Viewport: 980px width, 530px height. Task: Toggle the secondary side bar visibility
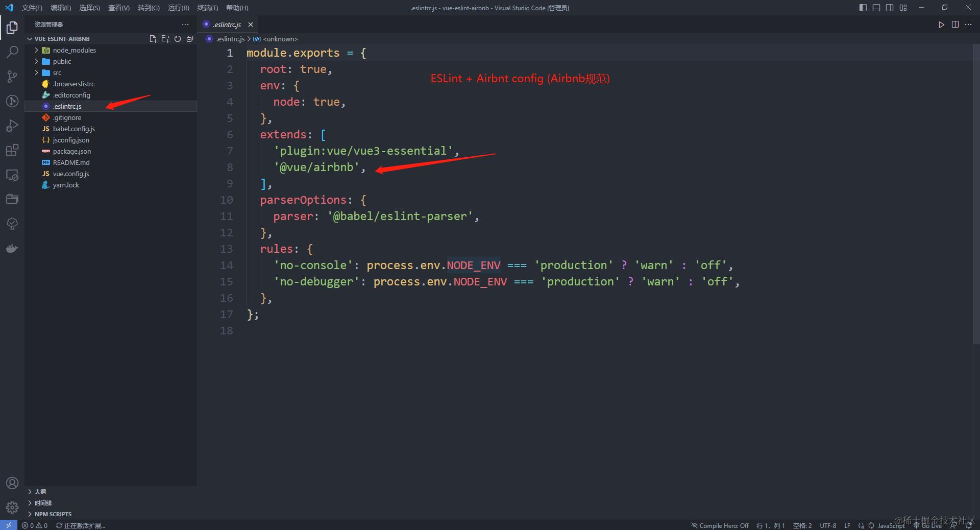click(x=890, y=8)
